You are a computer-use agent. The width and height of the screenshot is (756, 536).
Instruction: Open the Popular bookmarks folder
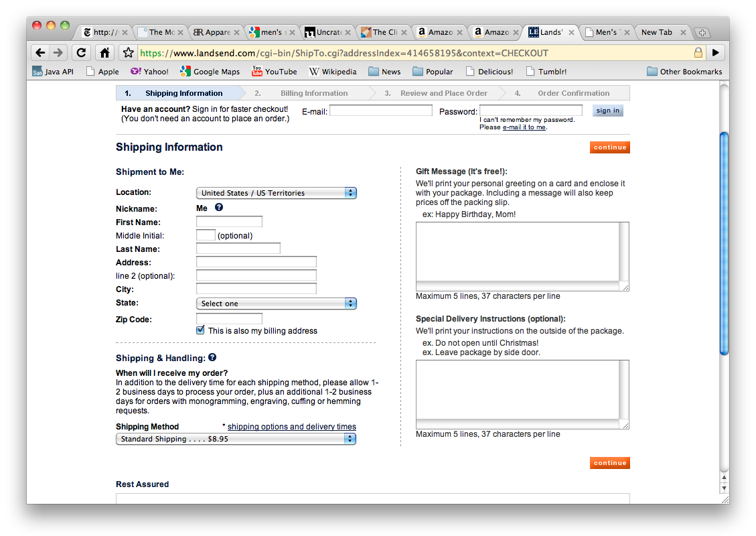[433, 72]
